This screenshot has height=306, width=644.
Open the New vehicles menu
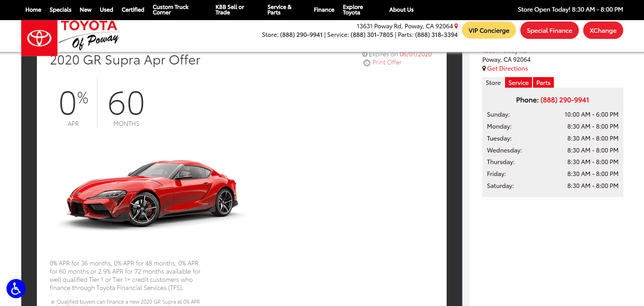pos(85,10)
